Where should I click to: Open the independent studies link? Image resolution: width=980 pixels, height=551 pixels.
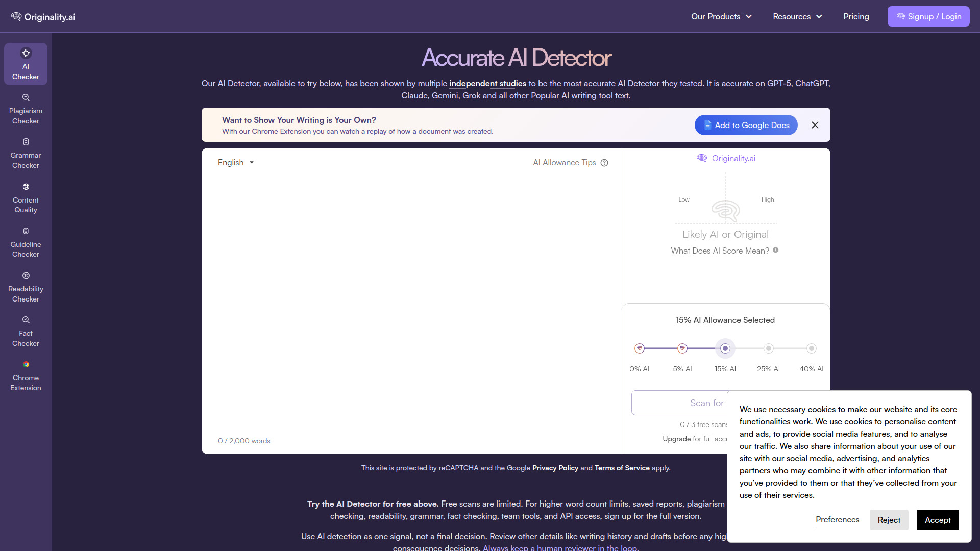(487, 84)
